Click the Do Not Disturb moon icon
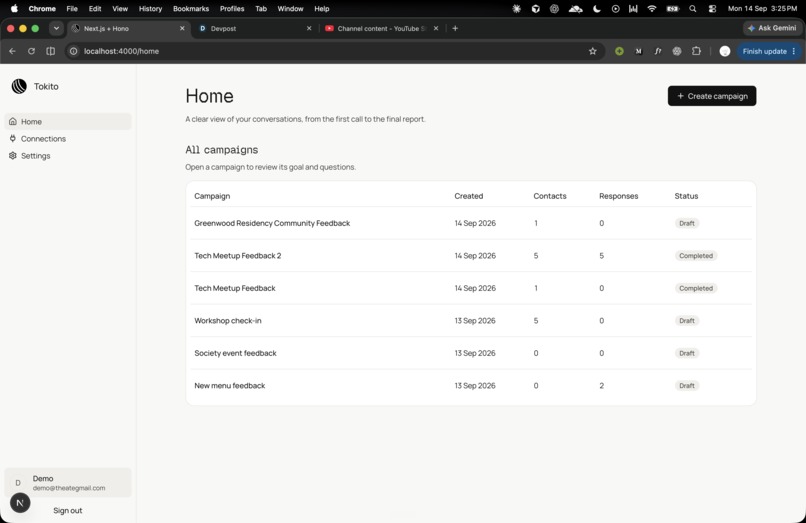The width and height of the screenshot is (806, 523). 596,8
